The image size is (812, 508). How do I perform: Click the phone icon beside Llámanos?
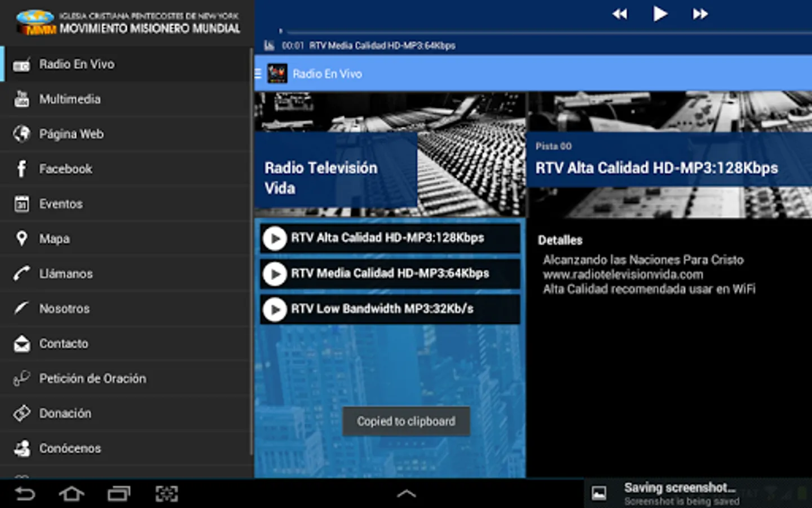coord(21,273)
